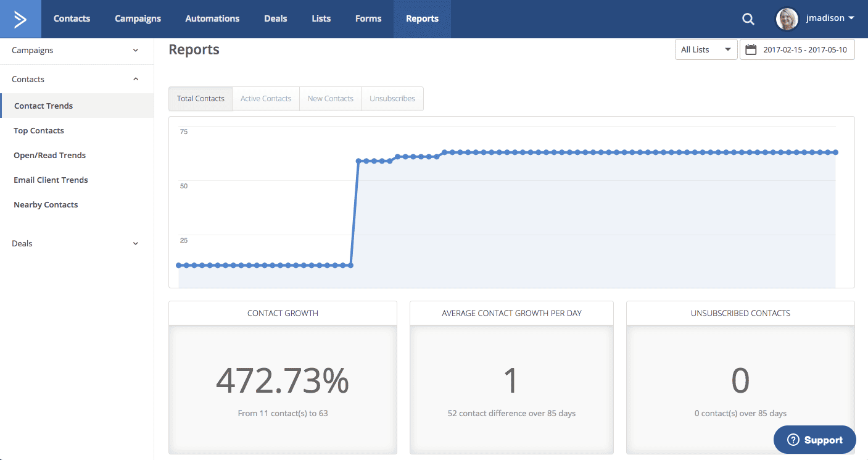Open Automations from the top navigation
This screenshot has height=460, width=868.
click(x=212, y=19)
